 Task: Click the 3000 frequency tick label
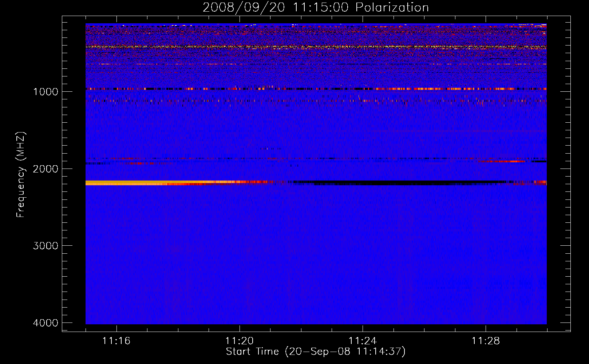[46, 246]
